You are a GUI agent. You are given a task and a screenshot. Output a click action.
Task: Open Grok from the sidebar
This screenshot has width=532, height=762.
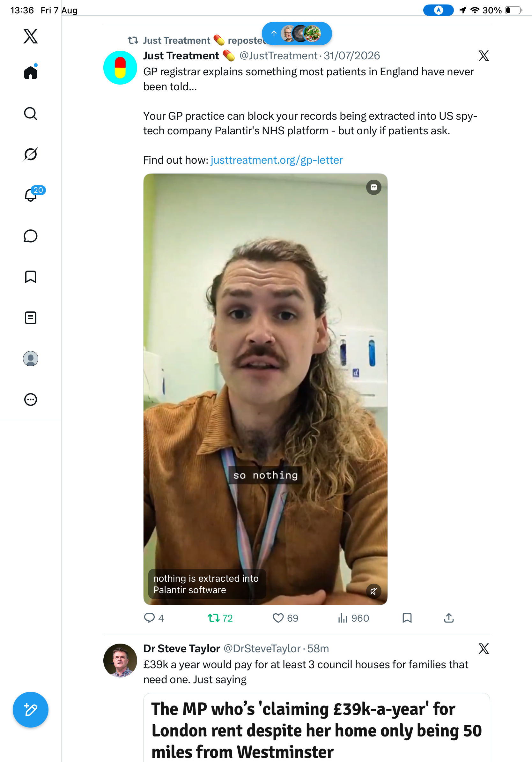click(31, 154)
